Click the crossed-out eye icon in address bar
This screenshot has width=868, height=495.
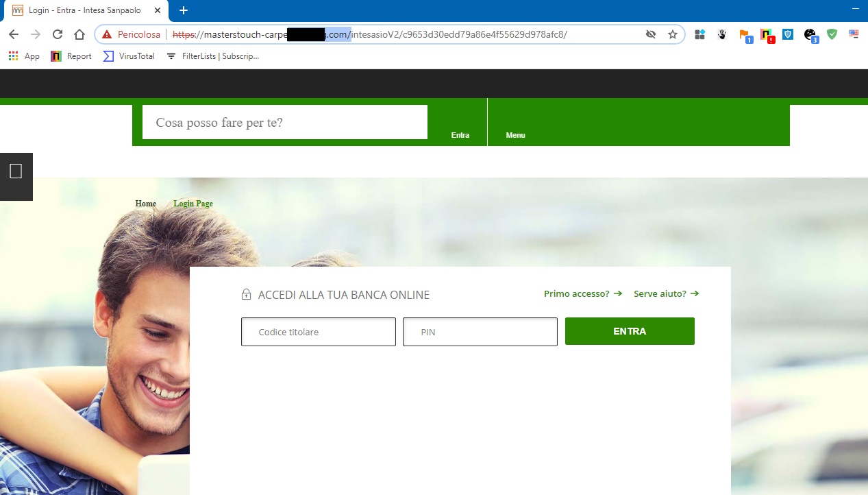[651, 34]
